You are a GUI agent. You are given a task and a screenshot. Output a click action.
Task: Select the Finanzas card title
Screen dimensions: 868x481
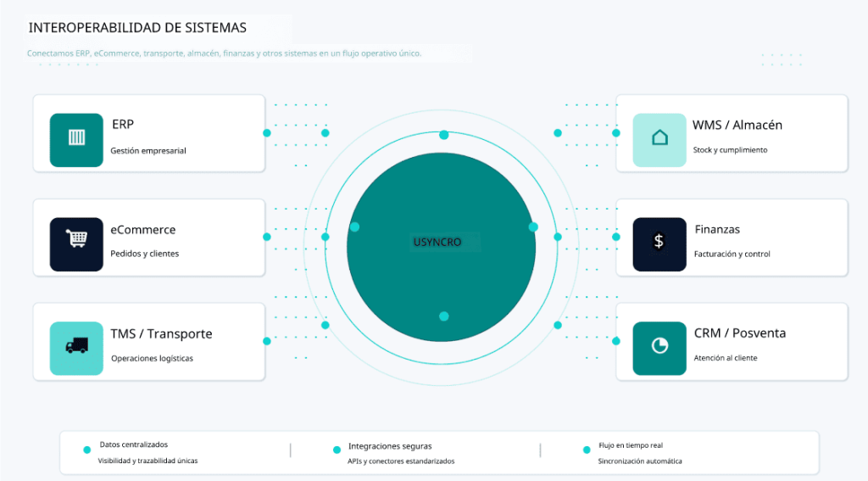coord(717,229)
